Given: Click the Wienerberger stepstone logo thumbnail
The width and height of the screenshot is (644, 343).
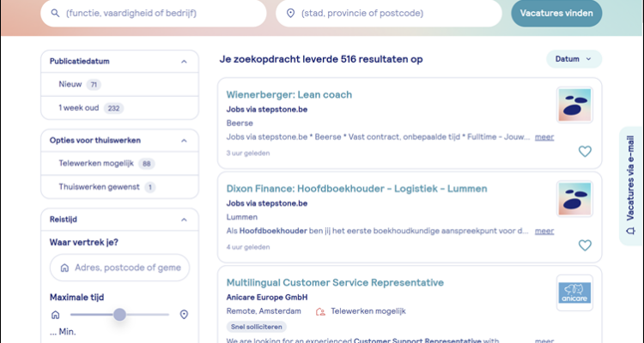Looking at the screenshot, I should pyautogui.click(x=574, y=105).
